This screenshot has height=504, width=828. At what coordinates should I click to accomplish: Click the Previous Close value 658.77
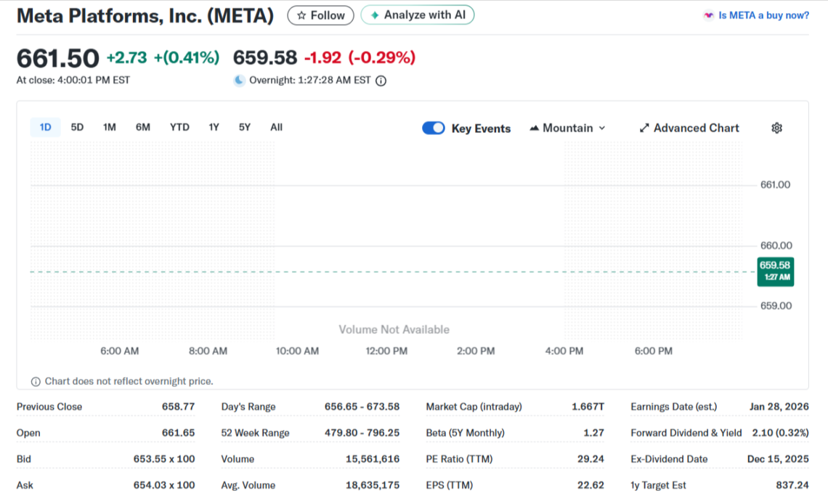pos(178,407)
